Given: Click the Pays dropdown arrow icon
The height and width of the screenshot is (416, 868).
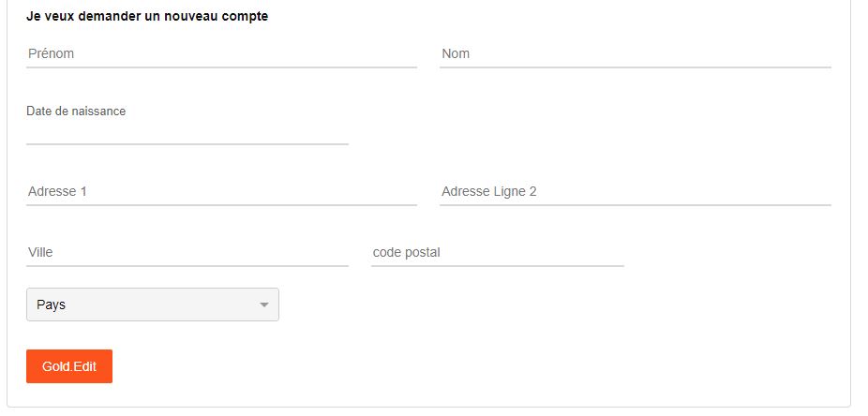Looking at the screenshot, I should [263, 305].
